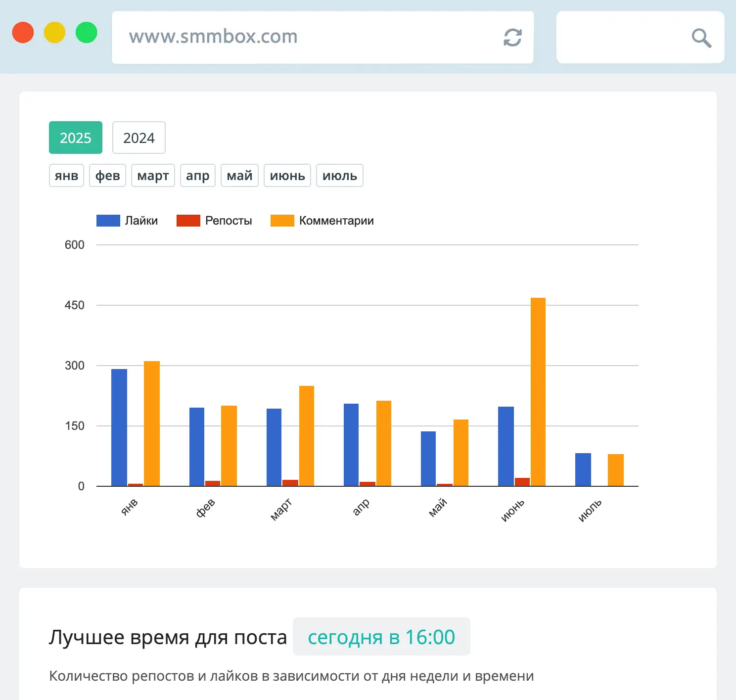Focus the www.smmbox.com address bar

coord(322,38)
